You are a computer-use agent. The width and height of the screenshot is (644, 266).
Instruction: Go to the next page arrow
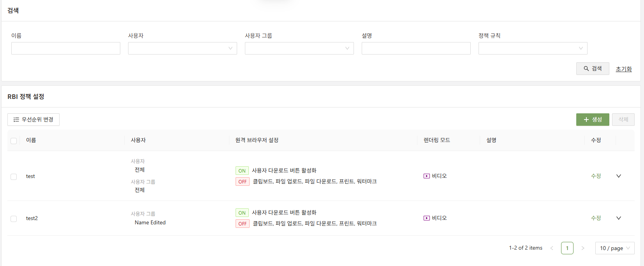pyautogui.click(x=582, y=248)
